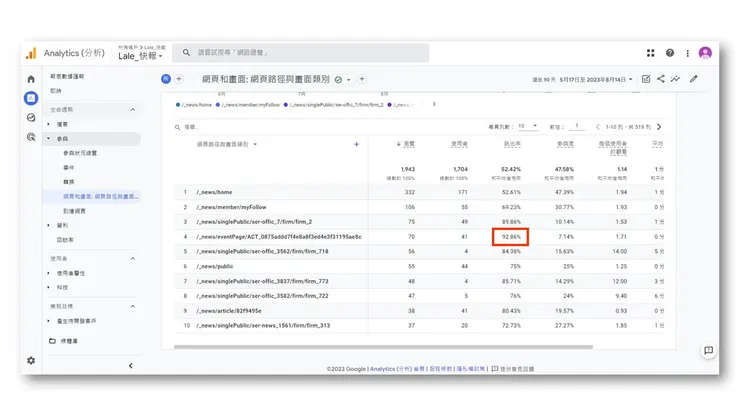Viewport: 740px width, 416px height.
Task: Click the blue All Users comparison chip
Action: (166, 79)
